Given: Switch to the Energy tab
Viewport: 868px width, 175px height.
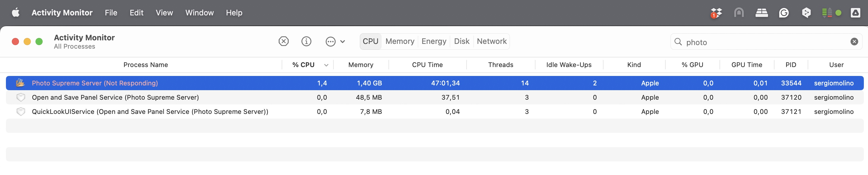Looking at the screenshot, I should (434, 41).
